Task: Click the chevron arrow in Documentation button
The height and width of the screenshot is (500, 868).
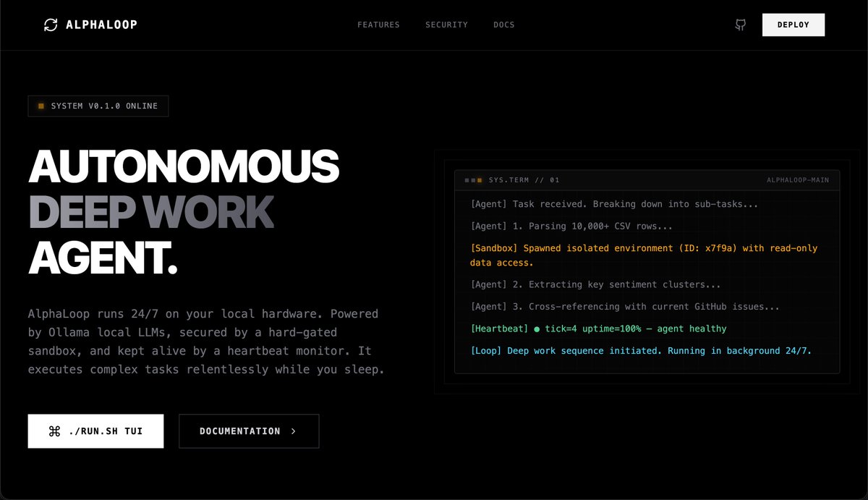Action: (x=293, y=431)
